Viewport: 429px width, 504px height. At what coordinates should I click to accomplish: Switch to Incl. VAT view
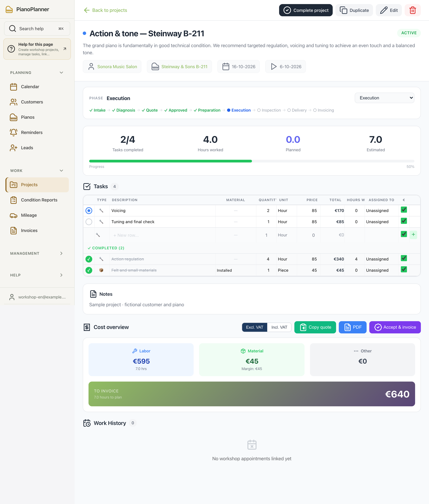[x=279, y=327]
